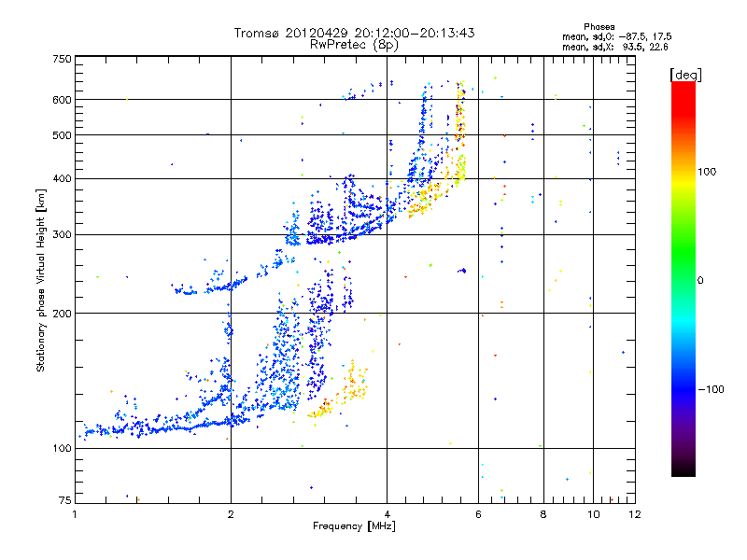Viewport: 747px width, 560px height.
Task: Click the '[deg]' colorbar unit label
Action: (685, 75)
